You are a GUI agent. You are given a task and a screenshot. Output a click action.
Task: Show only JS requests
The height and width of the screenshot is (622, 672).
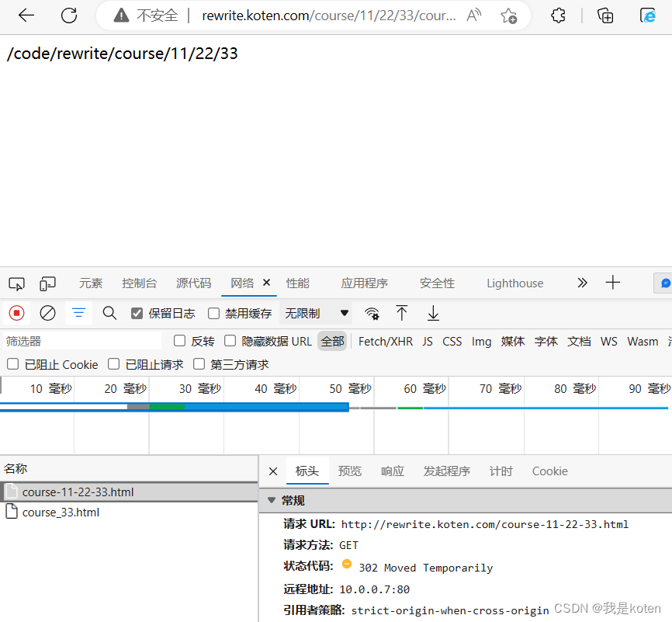tap(427, 341)
